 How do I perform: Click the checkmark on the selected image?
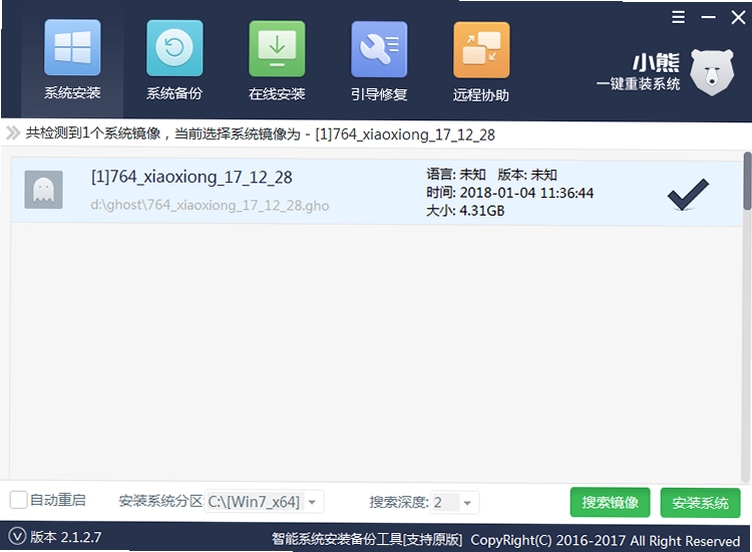(x=688, y=194)
